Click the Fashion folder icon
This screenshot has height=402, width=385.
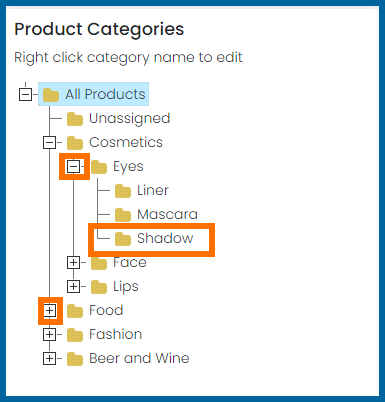coord(75,335)
